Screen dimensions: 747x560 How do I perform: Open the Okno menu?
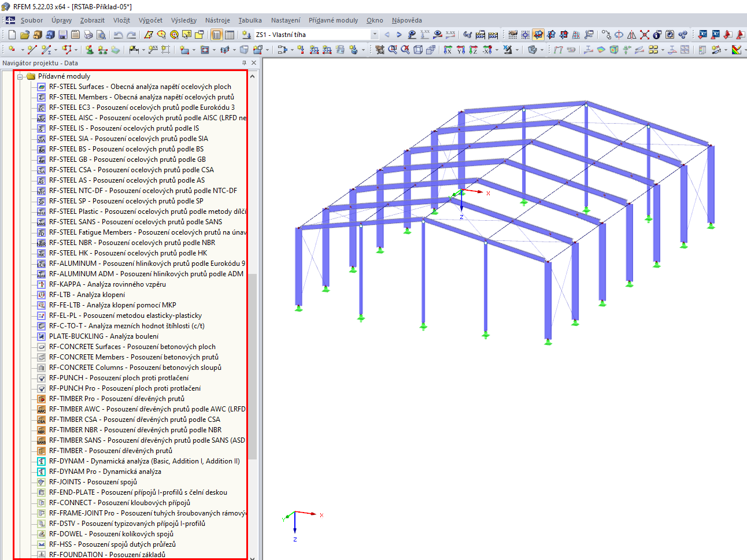(x=375, y=20)
